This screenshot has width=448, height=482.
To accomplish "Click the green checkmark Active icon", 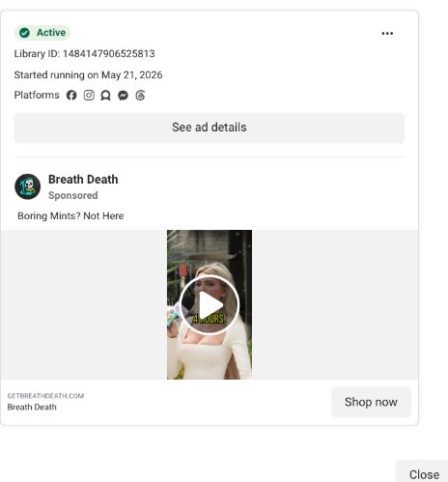I will point(24,33).
